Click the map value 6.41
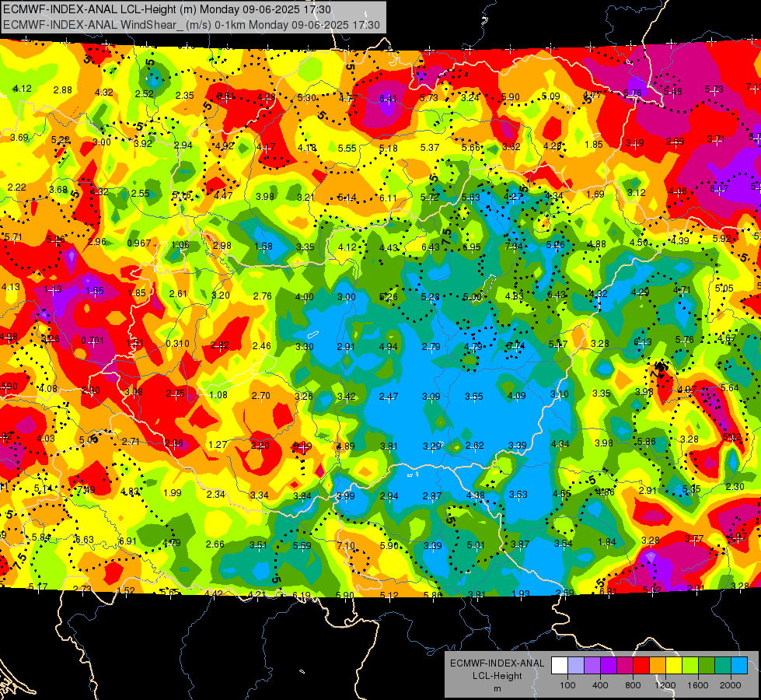Viewport: 761px width, 700px height. click(388, 99)
